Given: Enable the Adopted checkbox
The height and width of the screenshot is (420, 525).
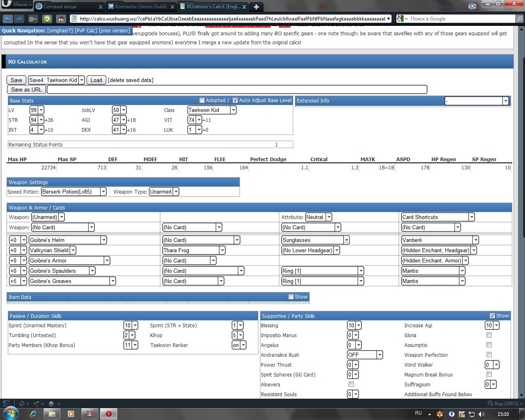Looking at the screenshot, I should 202,100.
